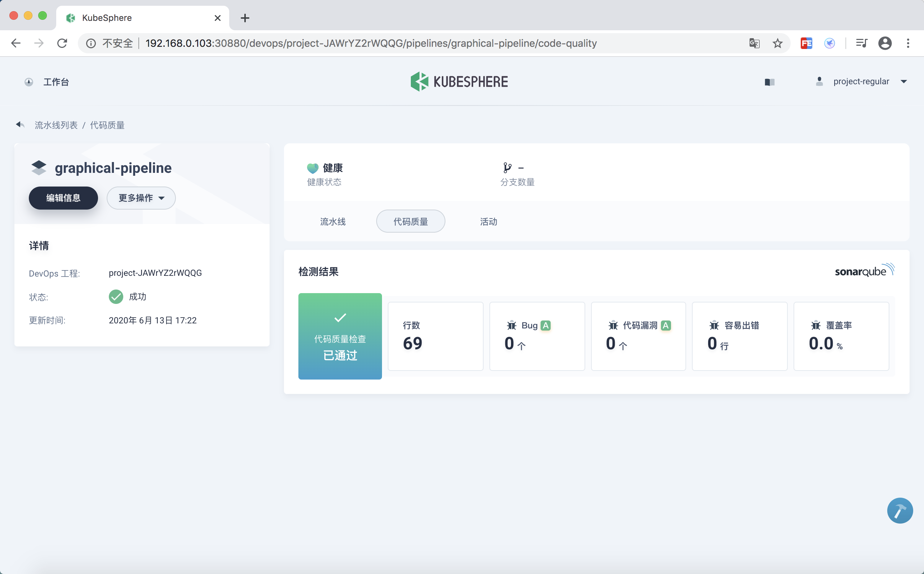The image size is (924, 574).
Task: Click the 流水线列表 breadcrumb link
Action: pyautogui.click(x=56, y=125)
